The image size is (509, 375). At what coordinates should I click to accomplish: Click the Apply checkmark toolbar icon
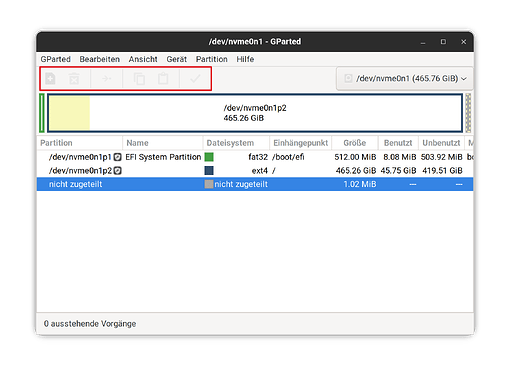[x=195, y=79]
